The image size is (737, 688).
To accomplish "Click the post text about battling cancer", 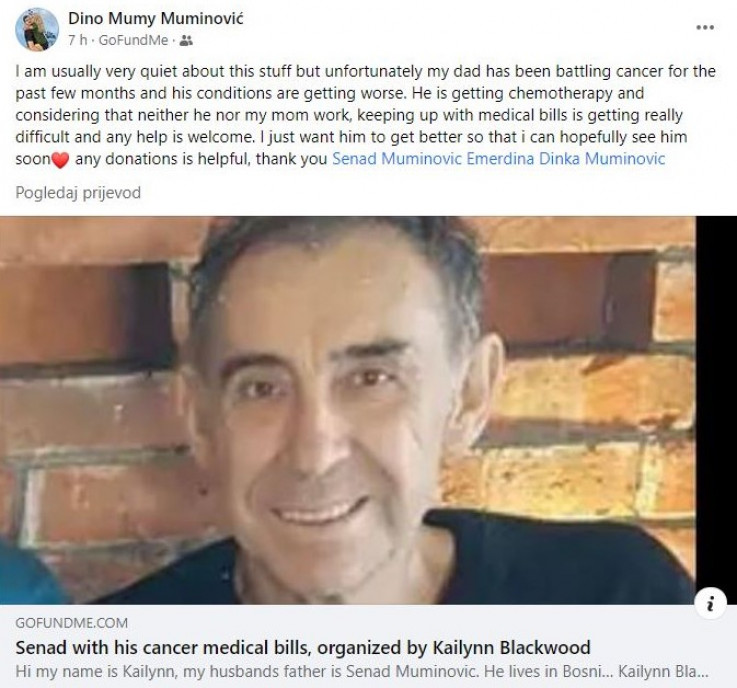I will [x=366, y=115].
